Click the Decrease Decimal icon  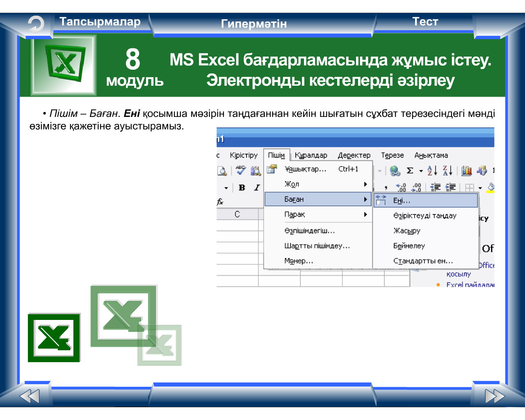click(416, 188)
